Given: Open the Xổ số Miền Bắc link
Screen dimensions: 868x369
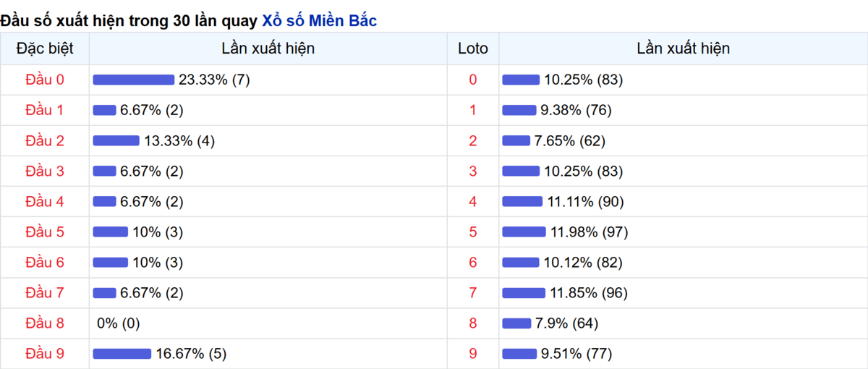Looking at the screenshot, I should coord(319,21).
